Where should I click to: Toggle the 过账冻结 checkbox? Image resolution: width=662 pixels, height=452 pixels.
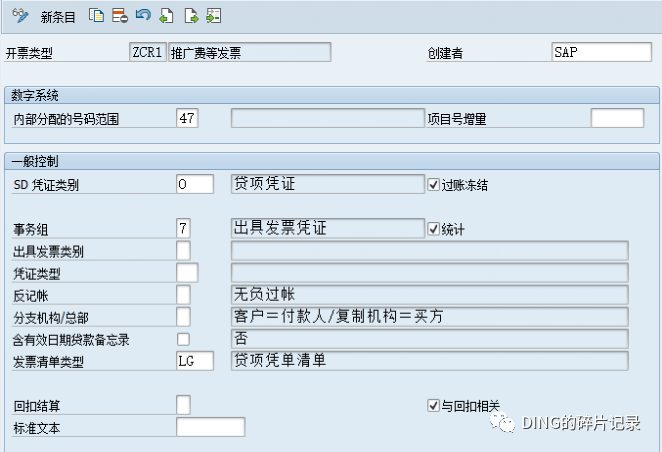433,184
